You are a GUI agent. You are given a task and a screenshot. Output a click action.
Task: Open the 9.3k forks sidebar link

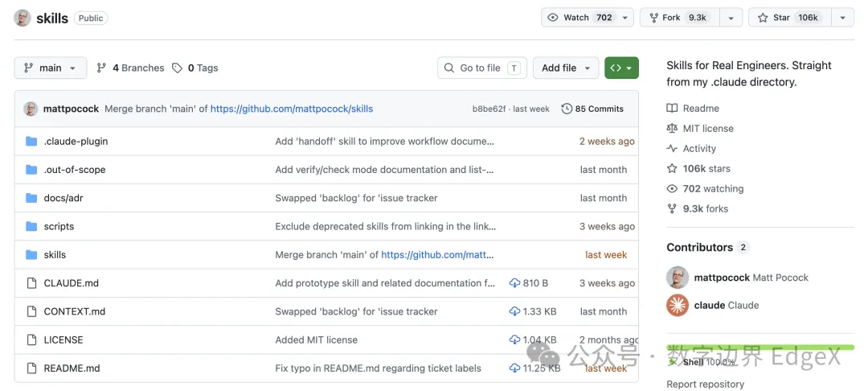698,209
